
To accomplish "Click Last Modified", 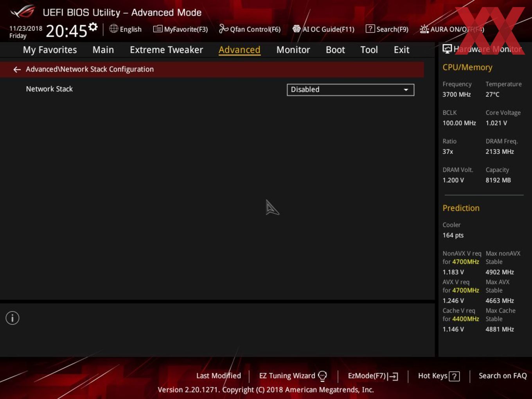I will (x=219, y=376).
